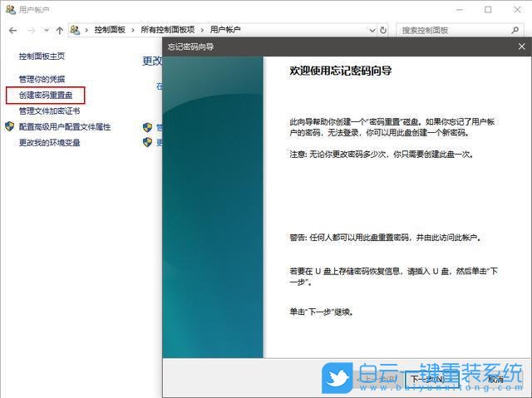
Task: Click the user accounts icon in address bar
Action: point(75,30)
